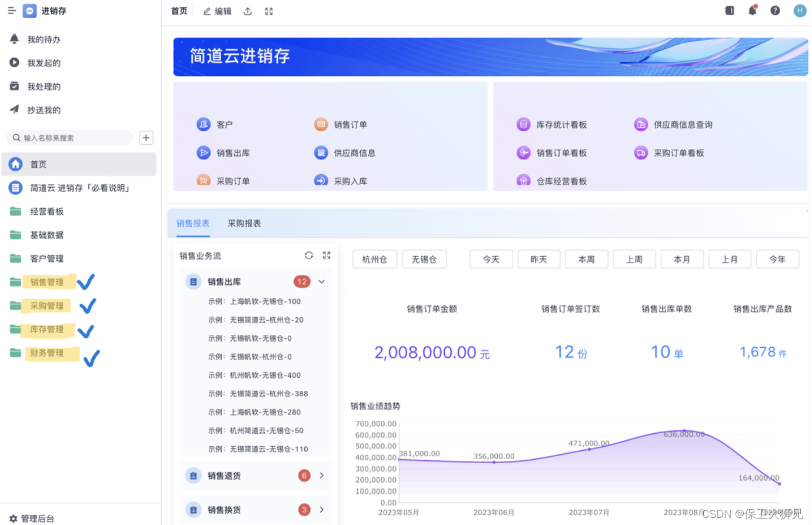Screen dimensions: 812x525
Task: Open 示例: 无锡简道云-杭州仓-388 entry
Action: 258,394
